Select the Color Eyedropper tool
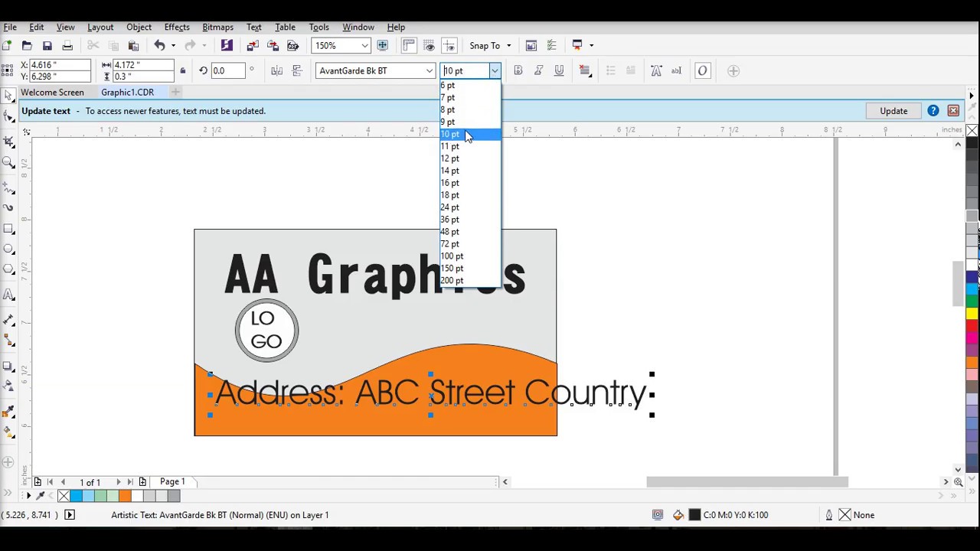The width and height of the screenshot is (980, 551). [x=9, y=413]
